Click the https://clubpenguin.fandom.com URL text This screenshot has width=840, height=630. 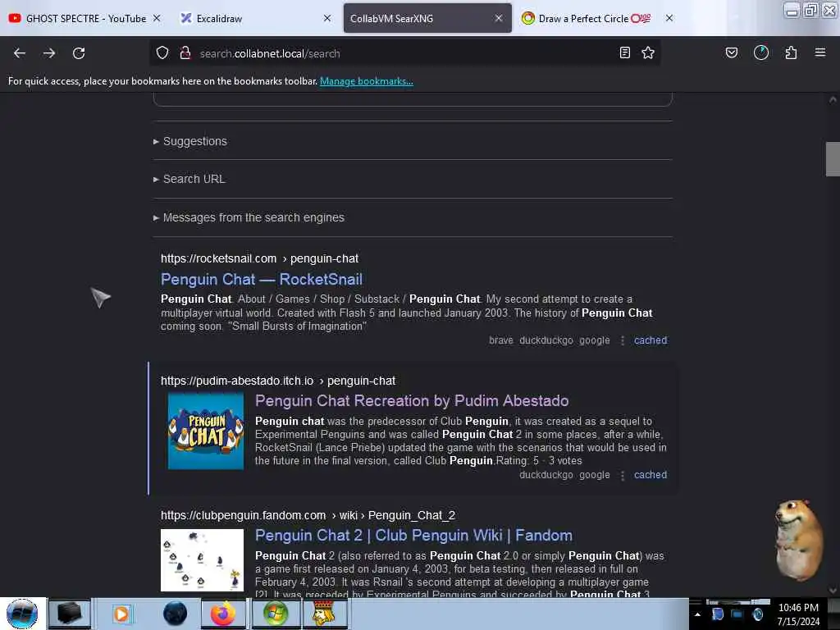(x=243, y=515)
